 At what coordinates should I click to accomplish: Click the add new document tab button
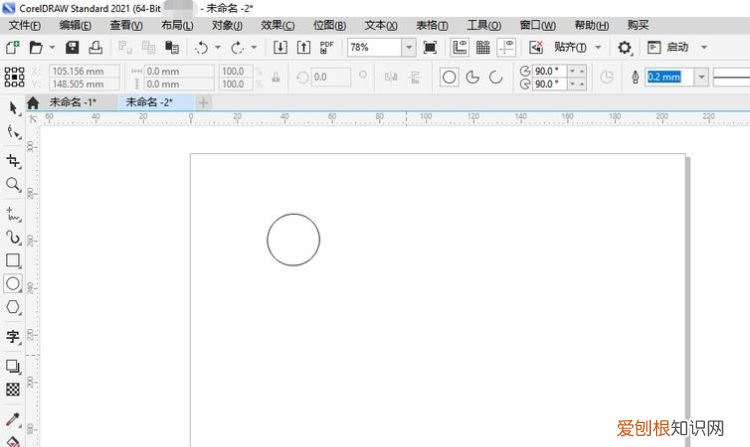pyautogui.click(x=204, y=102)
